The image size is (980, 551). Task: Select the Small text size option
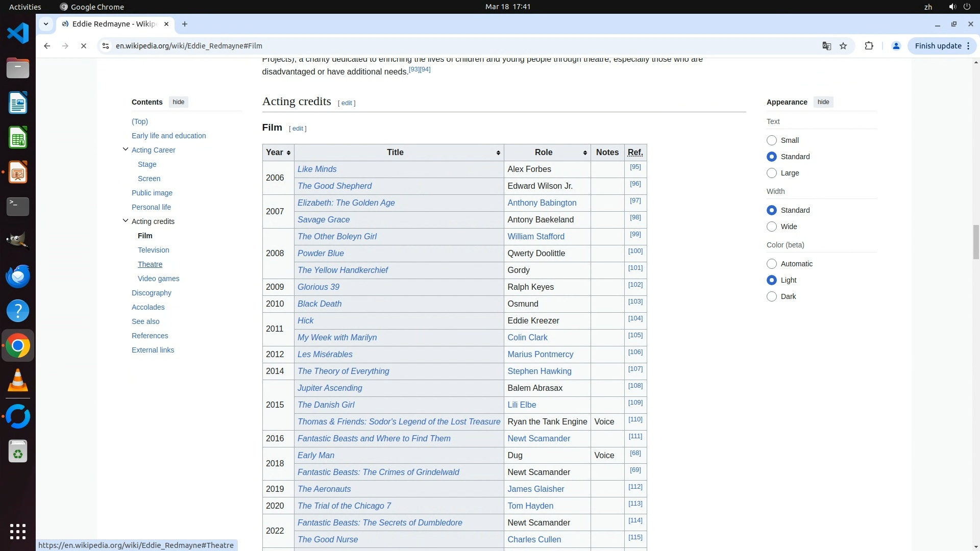pos(772,140)
